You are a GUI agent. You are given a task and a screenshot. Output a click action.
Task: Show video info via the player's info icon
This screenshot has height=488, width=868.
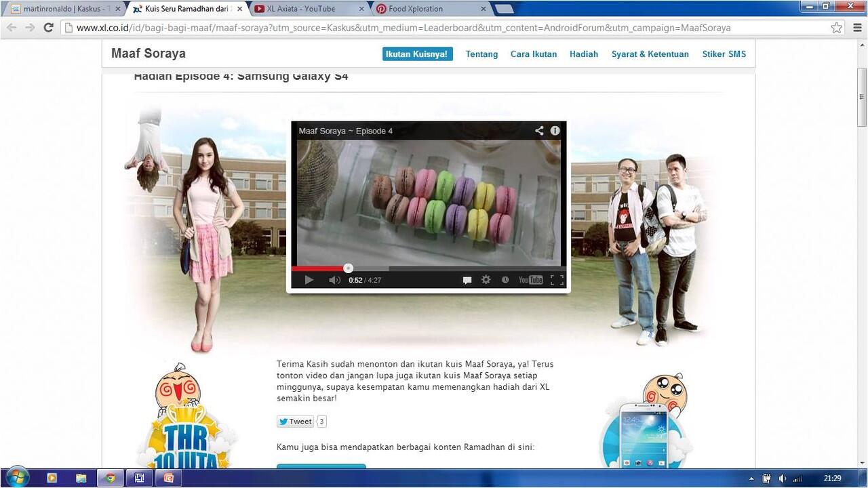[555, 130]
